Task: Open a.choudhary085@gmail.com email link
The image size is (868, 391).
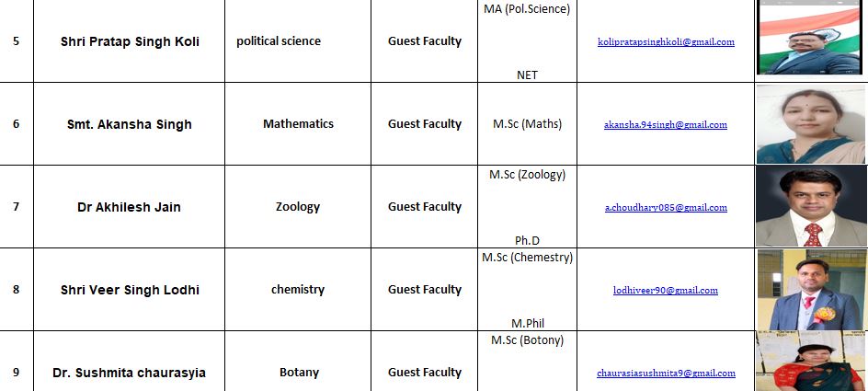Action: [666, 208]
